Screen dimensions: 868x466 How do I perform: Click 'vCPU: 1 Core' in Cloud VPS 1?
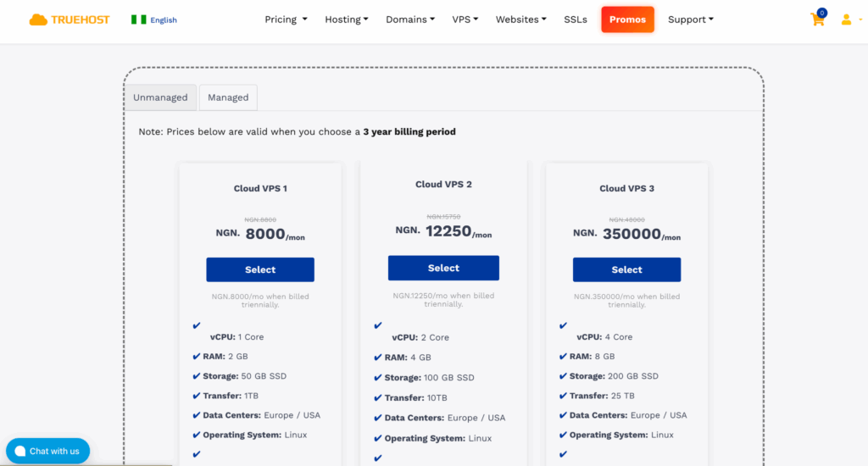(237, 337)
